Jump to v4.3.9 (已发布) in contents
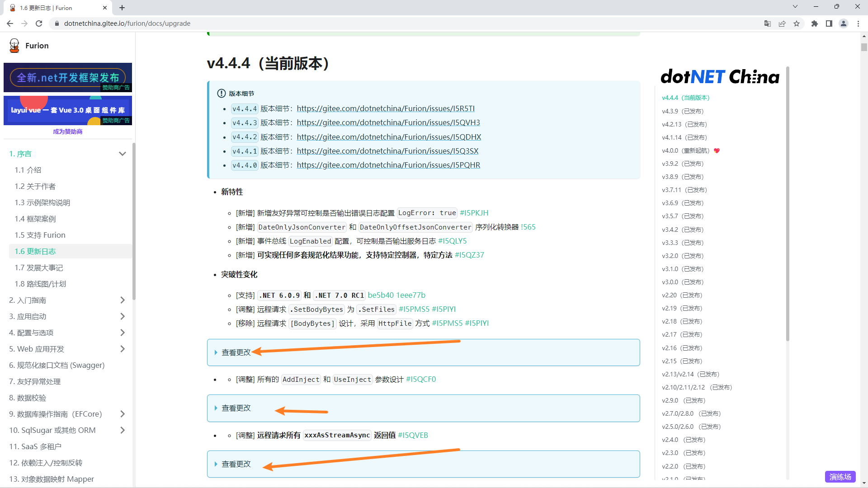This screenshot has width=868, height=488. pos(683,111)
